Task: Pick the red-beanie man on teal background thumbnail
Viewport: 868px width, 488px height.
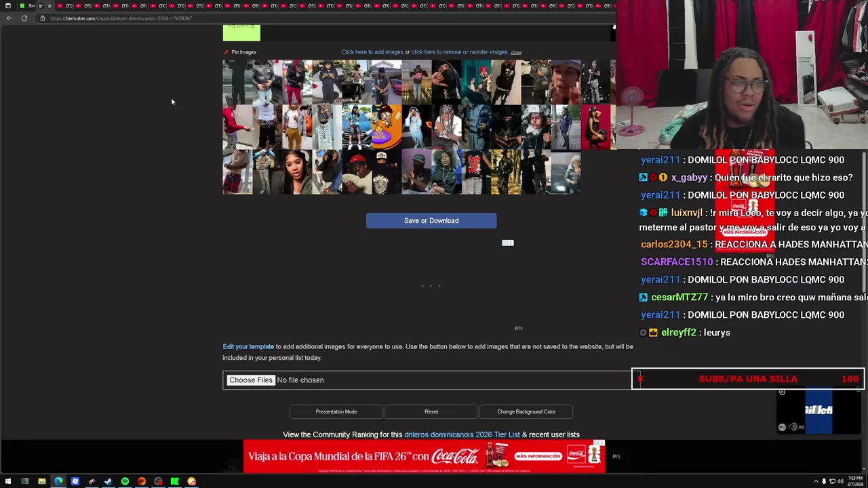Action: (x=476, y=82)
